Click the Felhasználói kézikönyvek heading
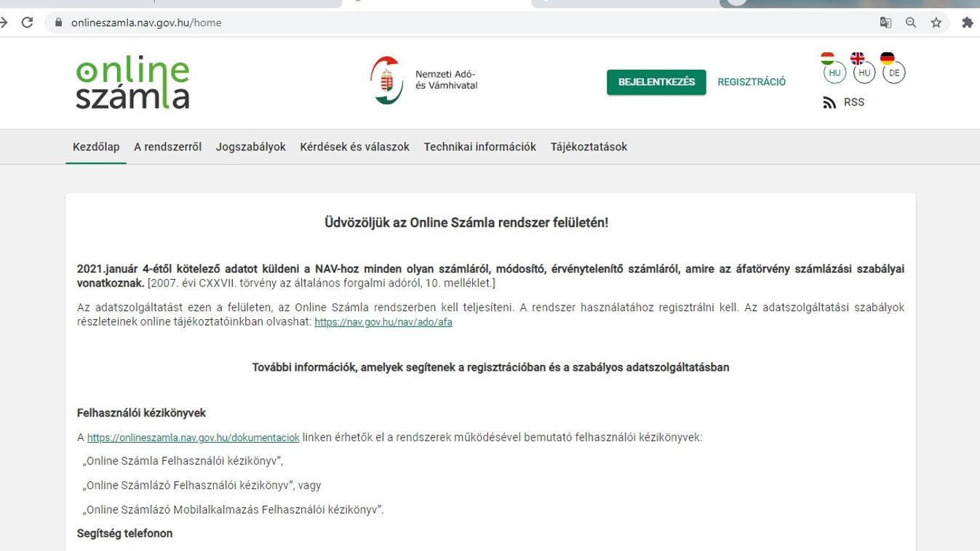This screenshot has height=551, width=980. pyautogui.click(x=141, y=413)
